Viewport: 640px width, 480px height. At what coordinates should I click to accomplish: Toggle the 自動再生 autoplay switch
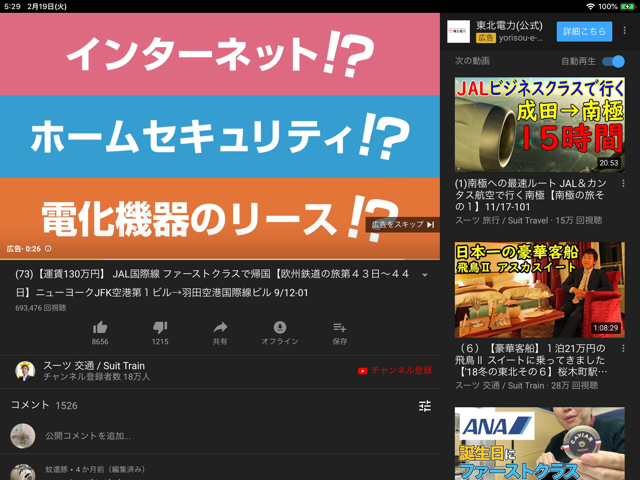[613, 62]
